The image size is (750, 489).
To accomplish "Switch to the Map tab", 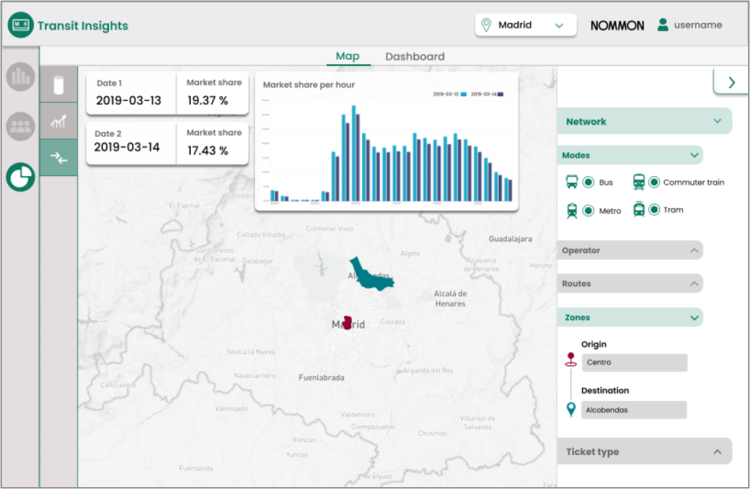I will (x=348, y=57).
